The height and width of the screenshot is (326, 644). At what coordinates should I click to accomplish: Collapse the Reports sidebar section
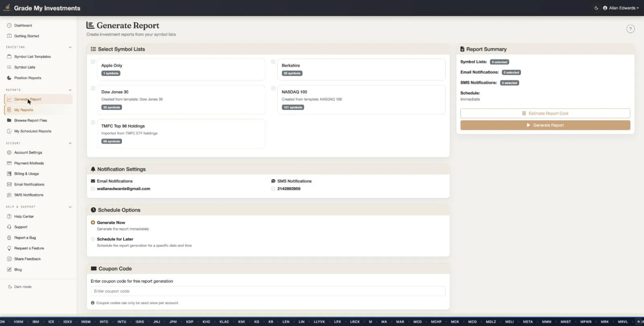click(x=70, y=90)
